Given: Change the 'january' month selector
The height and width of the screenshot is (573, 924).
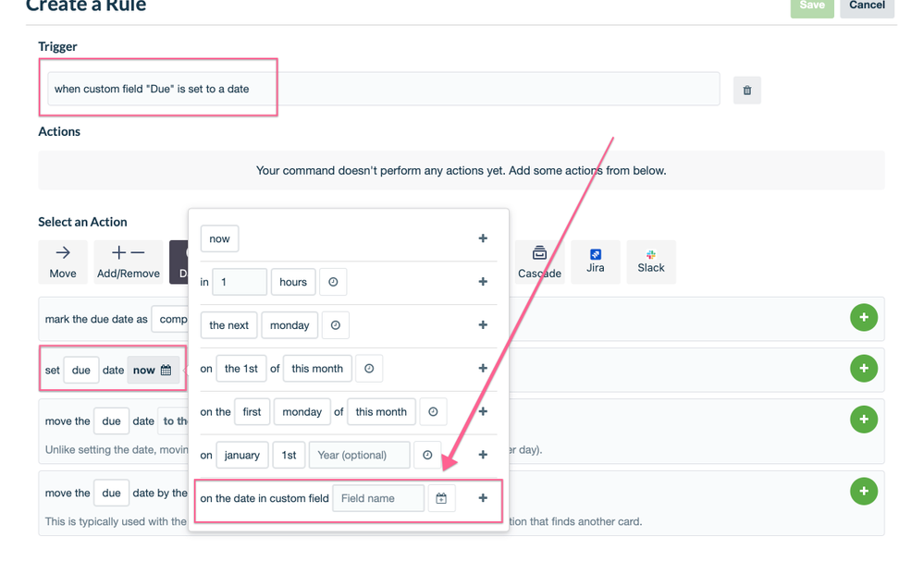Looking at the screenshot, I should tap(241, 456).
